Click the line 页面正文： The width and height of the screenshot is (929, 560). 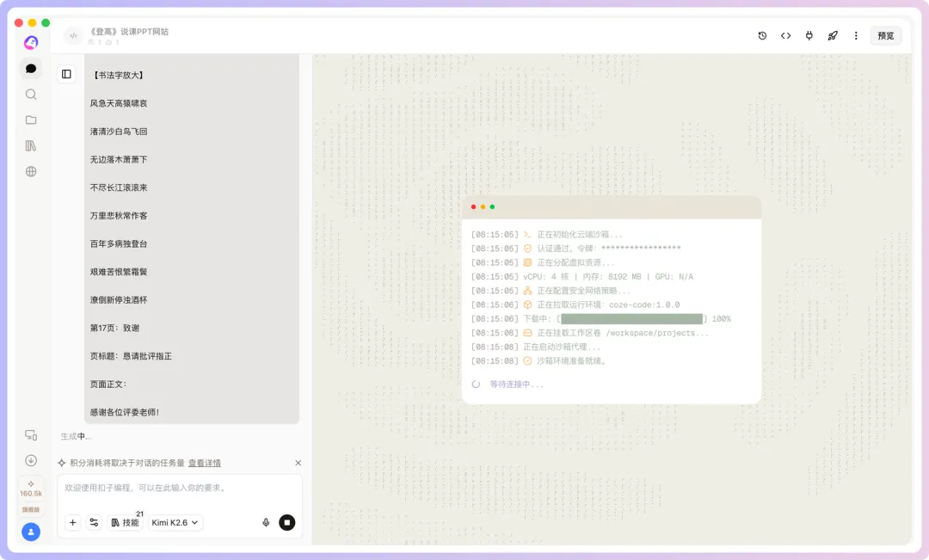tap(108, 384)
